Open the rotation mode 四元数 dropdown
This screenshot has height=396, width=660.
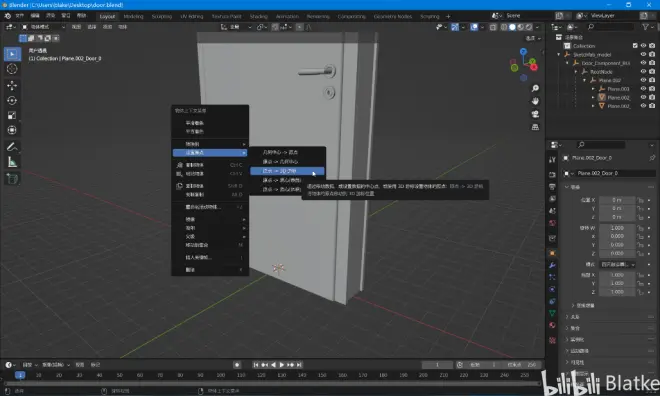[618, 264]
